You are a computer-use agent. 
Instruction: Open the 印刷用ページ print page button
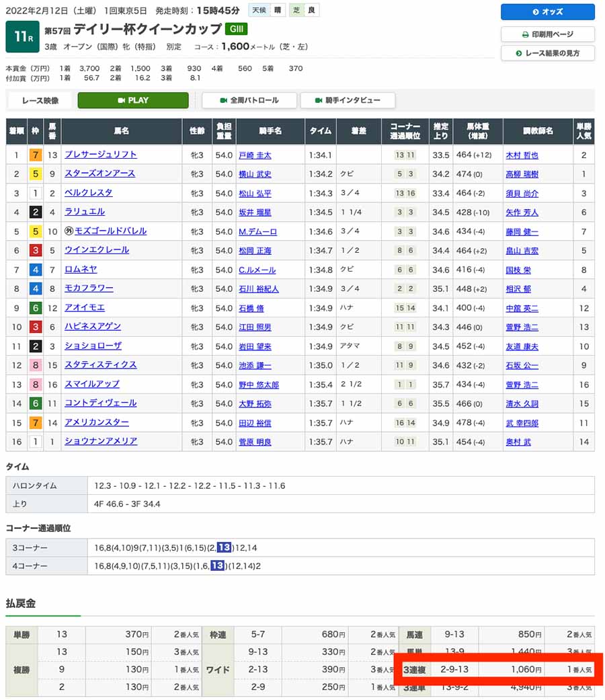pos(547,34)
